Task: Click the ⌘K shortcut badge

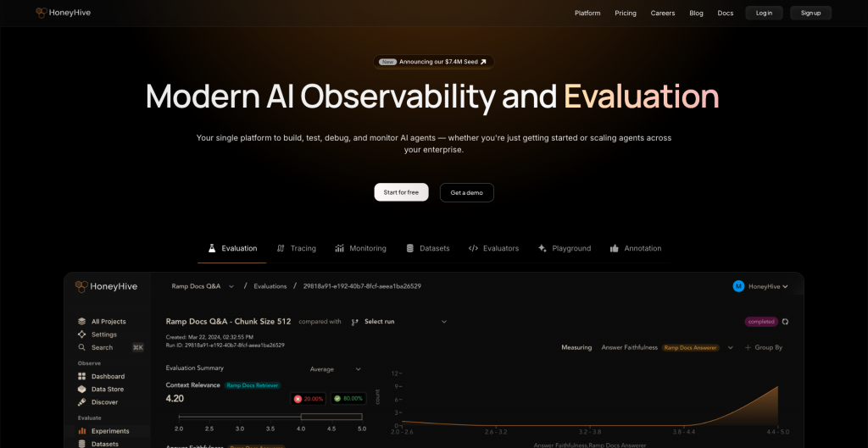Action: click(x=138, y=347)
